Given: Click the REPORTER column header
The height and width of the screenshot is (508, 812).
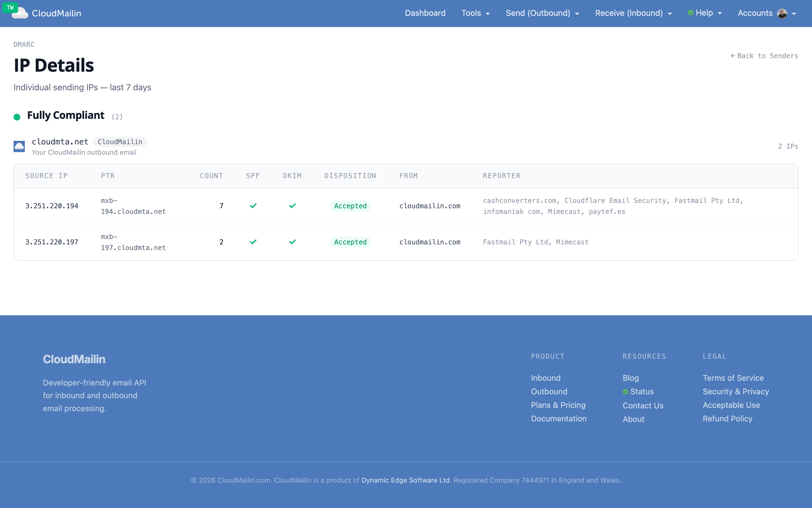Looking at the screenshot, I should pyautogui.click(x=502, y=176).
